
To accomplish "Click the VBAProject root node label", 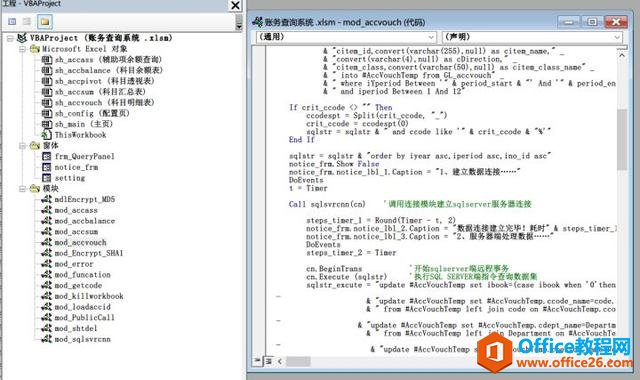I will [101, 38].
